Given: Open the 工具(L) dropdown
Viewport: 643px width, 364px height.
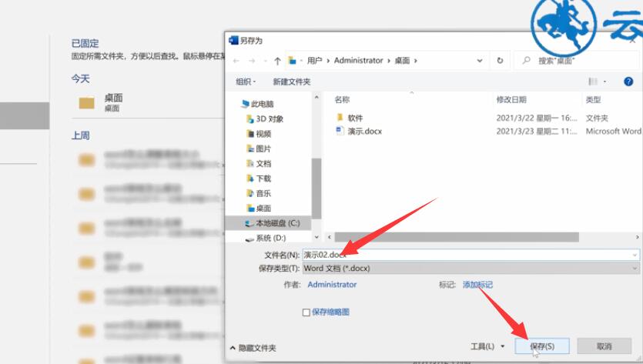Looking at the screenshot, I should (487, 346).
